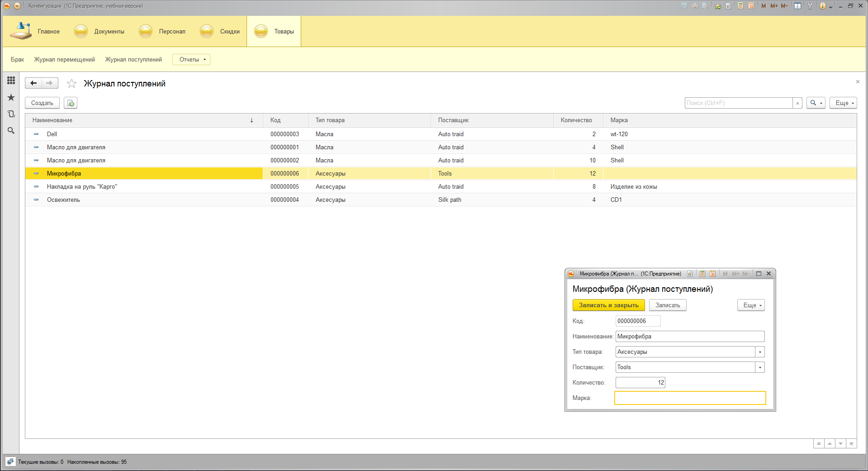868x471 pixels.
Task: Select the row with code 000000001
Action: click(x=441, y=147)
